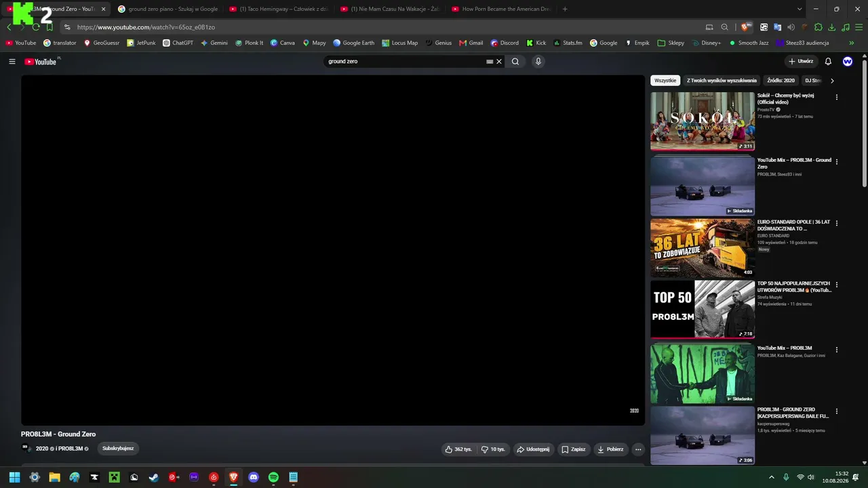Reload the page
The image size is (868, 488).
pos(36,27)
